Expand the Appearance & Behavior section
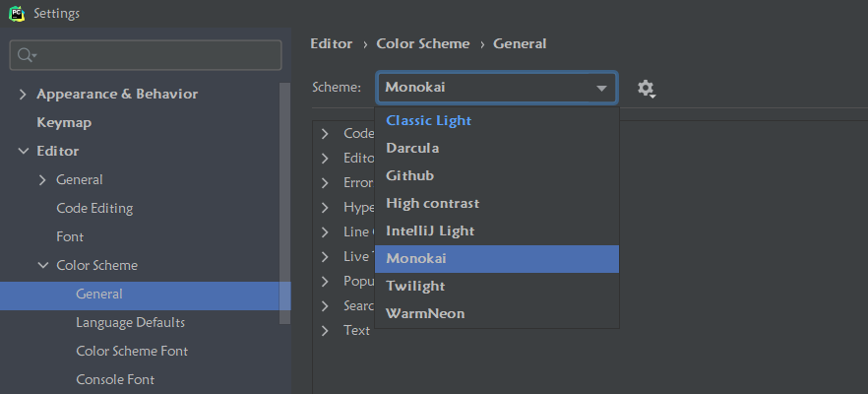The height and width of the screenshot is (394, 868). coord(23,95)
